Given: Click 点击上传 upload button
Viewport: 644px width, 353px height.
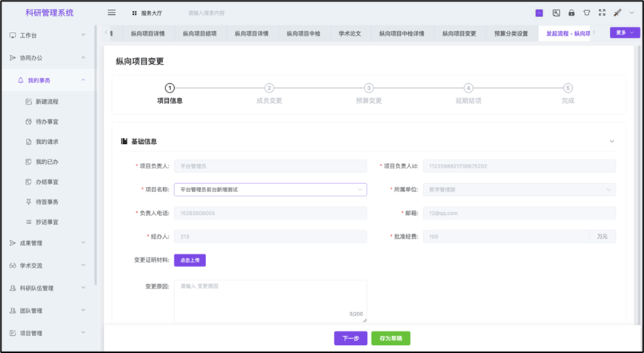Looking at the screenshot, I should tap(190, 260).
